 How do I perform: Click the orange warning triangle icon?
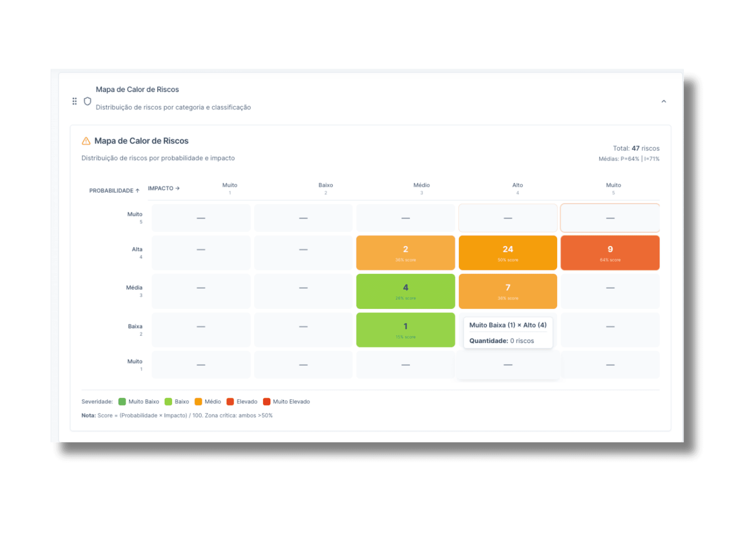pyautogui.click(x=86, y=141)
